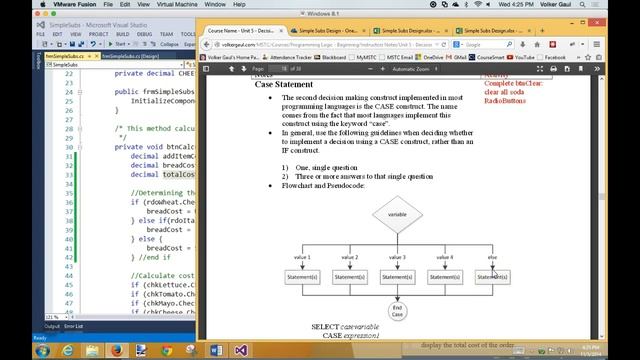The height and width of the screenshot is (360, 640).
Task: Open PDF viewer tools chevron
Action: pos(597,69)
